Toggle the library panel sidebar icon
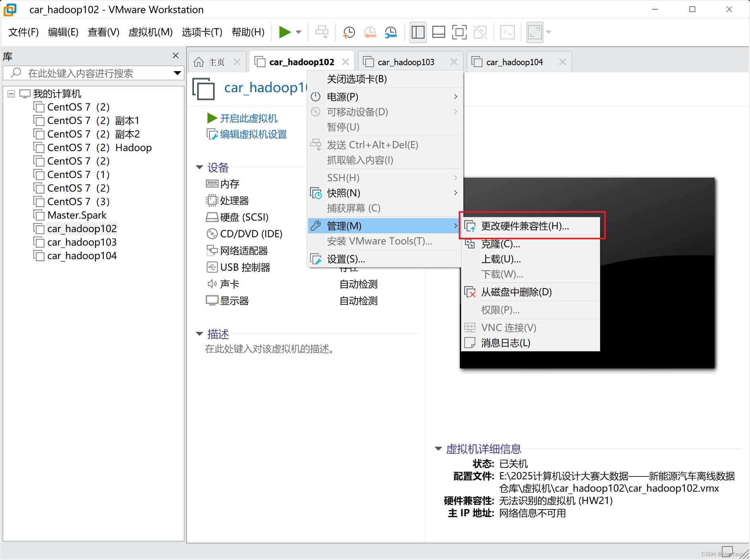 [x=418, y=32]
